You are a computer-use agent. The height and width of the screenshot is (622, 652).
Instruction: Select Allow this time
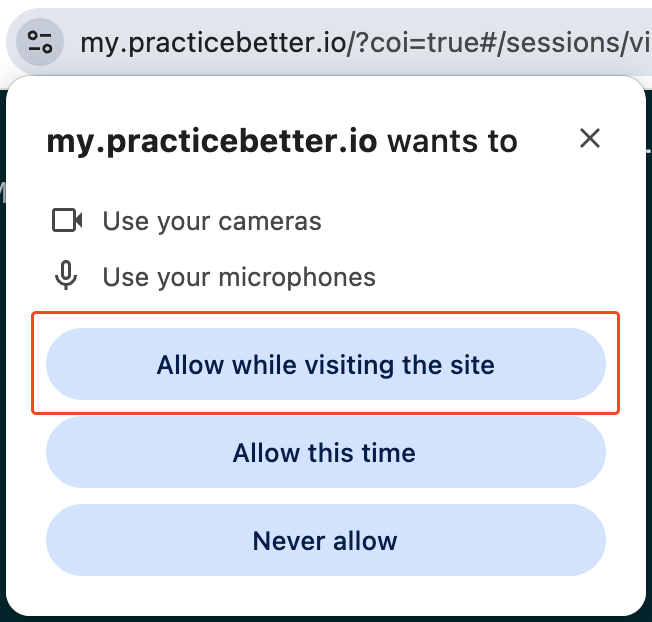pos(326,452)
